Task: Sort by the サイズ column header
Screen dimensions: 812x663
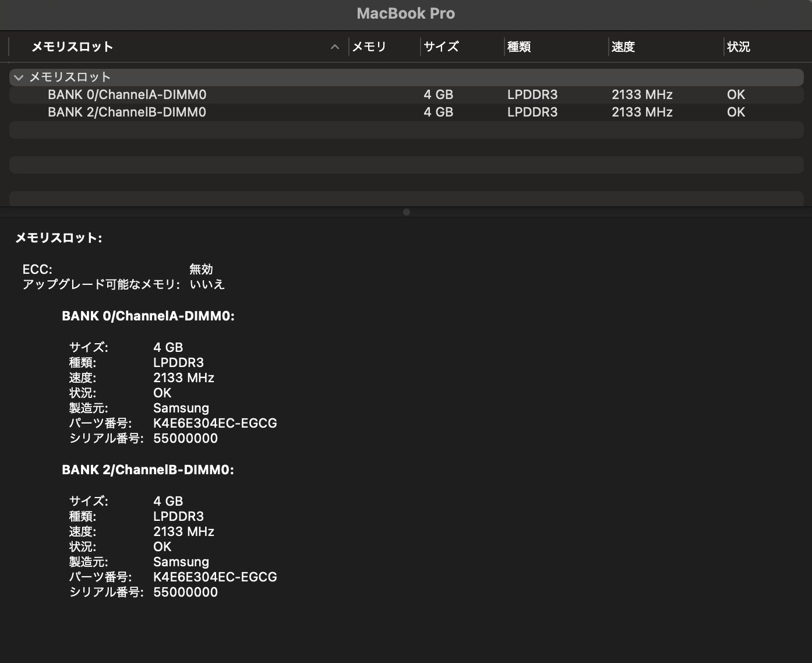Action: 441,47
